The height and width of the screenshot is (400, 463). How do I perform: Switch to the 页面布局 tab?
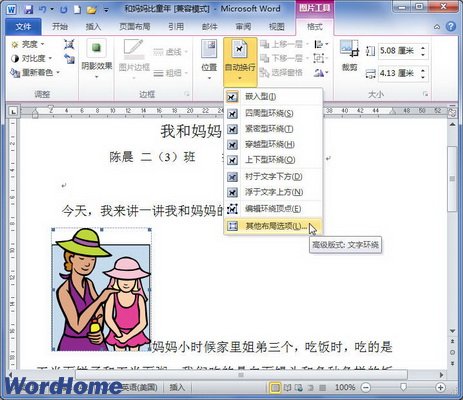pyautogui.click(x=135, y=27)
